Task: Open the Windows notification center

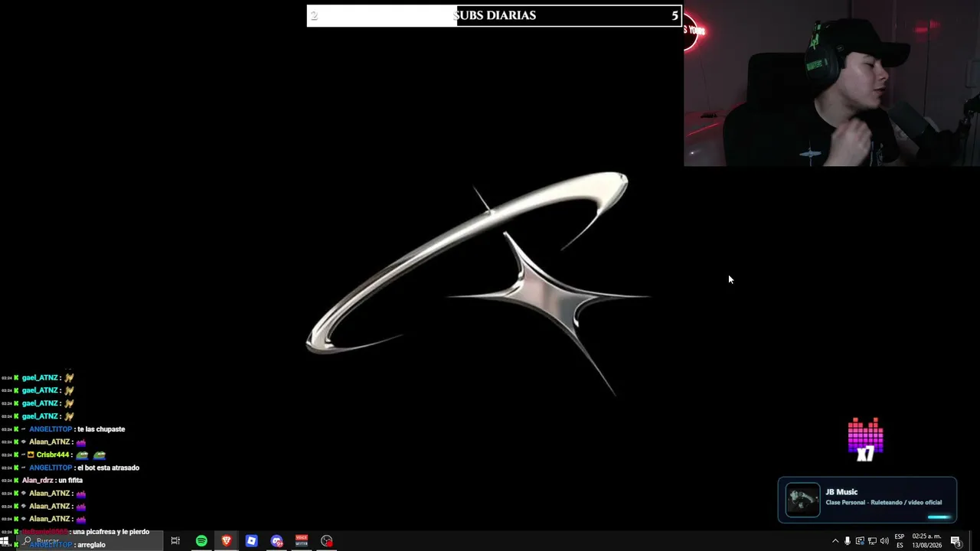Action: point(955,541)
